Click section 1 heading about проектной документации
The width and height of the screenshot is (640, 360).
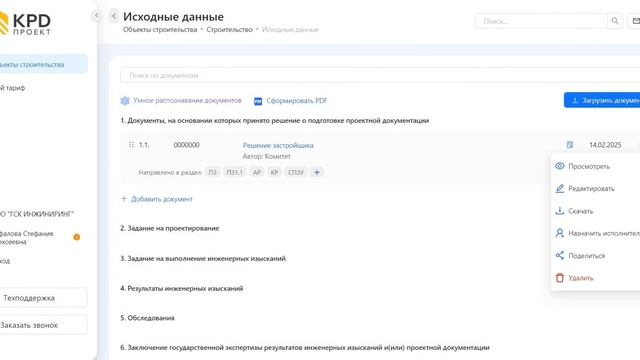(274, 120)
